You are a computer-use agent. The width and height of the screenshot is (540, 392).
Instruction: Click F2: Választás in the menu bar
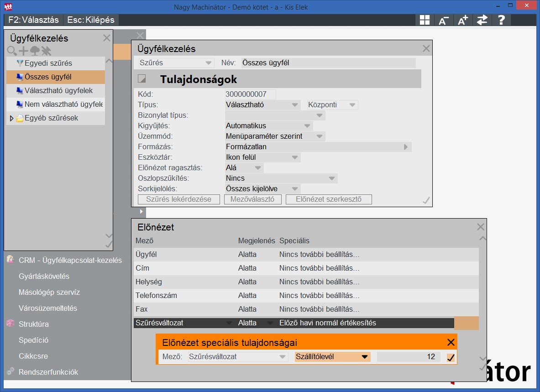(34, 20)
